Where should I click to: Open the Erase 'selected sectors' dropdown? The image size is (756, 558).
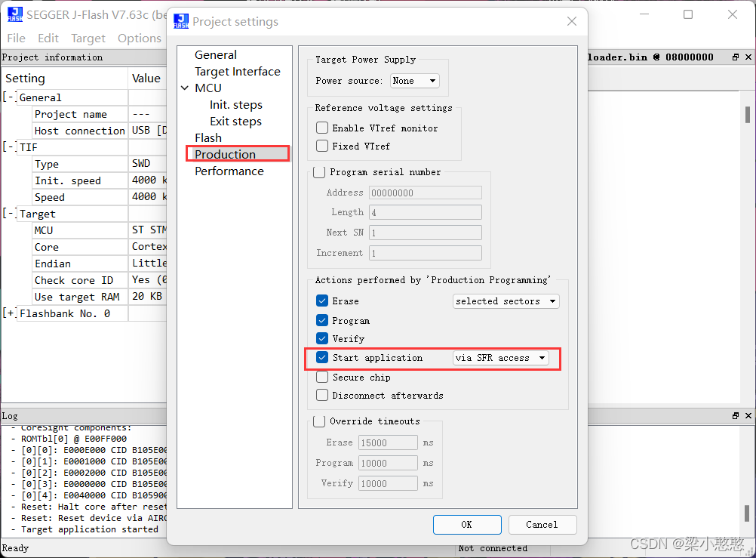click(x=506, y=301)
